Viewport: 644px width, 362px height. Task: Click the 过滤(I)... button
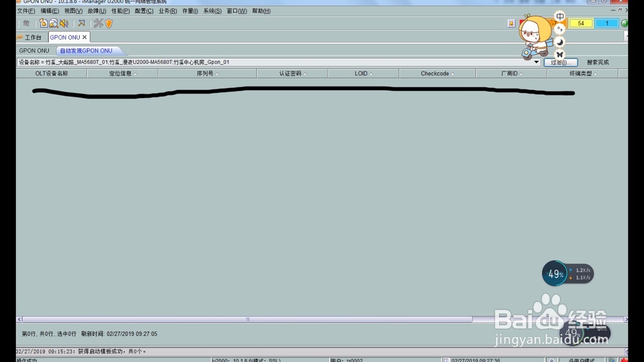561,62
